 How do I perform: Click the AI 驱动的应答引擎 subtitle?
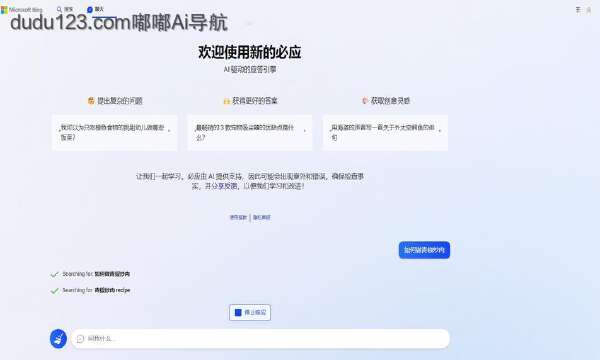[250, 69]
